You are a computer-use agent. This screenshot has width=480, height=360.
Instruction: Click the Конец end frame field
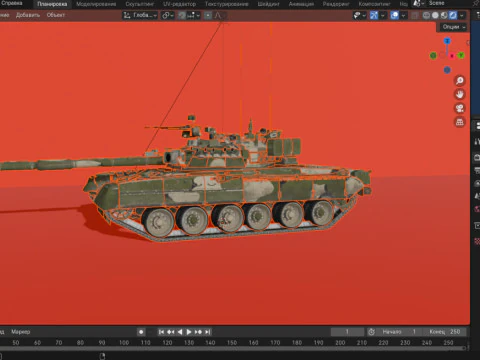[444, 332]
